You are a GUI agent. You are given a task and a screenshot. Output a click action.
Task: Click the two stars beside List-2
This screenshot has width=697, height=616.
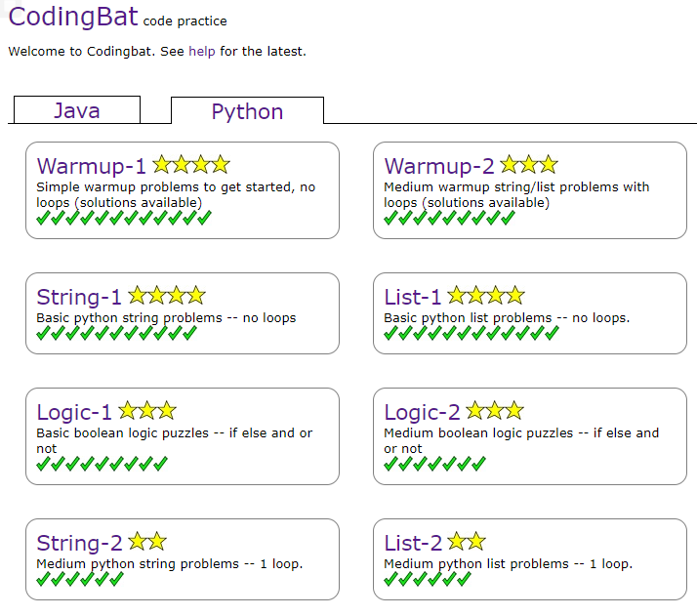[x=466, y=542]
